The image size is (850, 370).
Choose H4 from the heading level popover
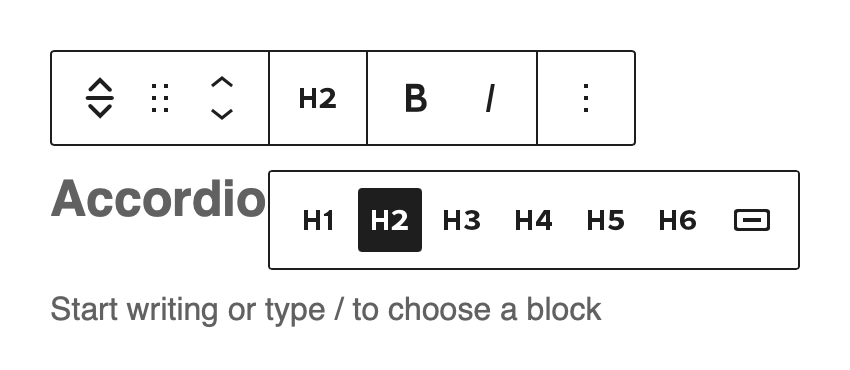(533, 220)
